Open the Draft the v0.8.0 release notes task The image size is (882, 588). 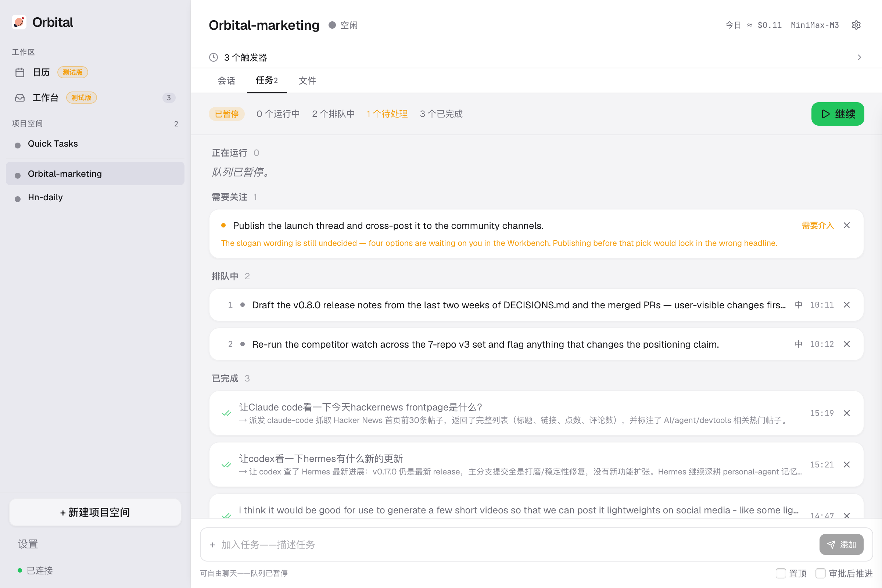(x=536, y=305)
